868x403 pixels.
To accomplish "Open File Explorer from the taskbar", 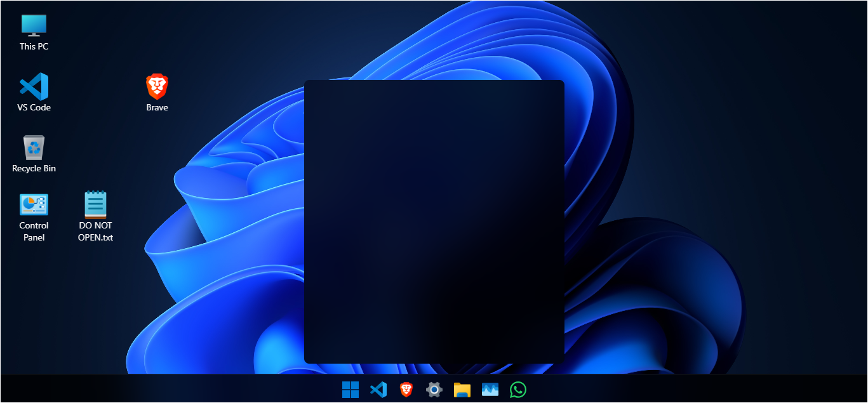I will click(462, 389).
